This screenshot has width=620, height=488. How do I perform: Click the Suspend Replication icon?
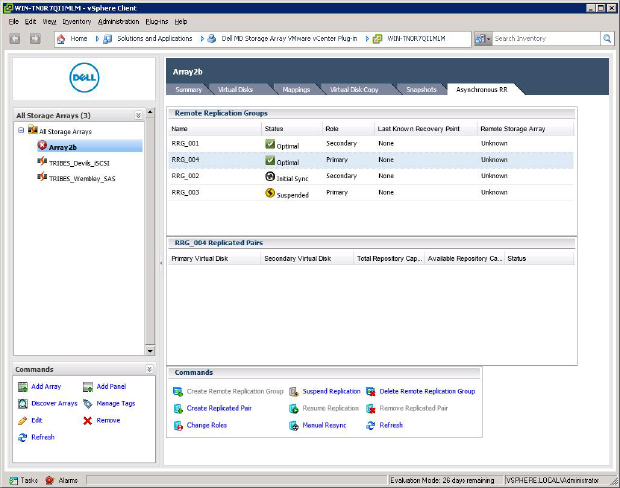(x=294, y=391)
